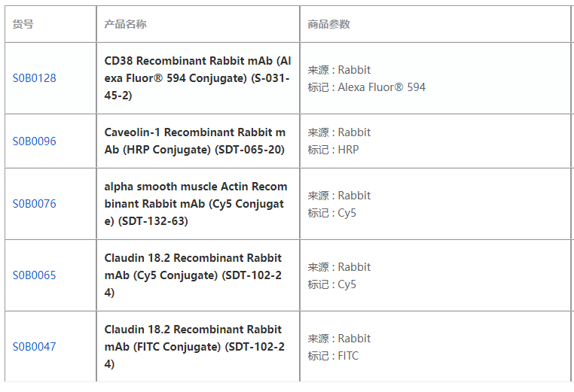Open product link S0B0128
The height and width of the screenshot is (392, 574).
tap(34, 78)
